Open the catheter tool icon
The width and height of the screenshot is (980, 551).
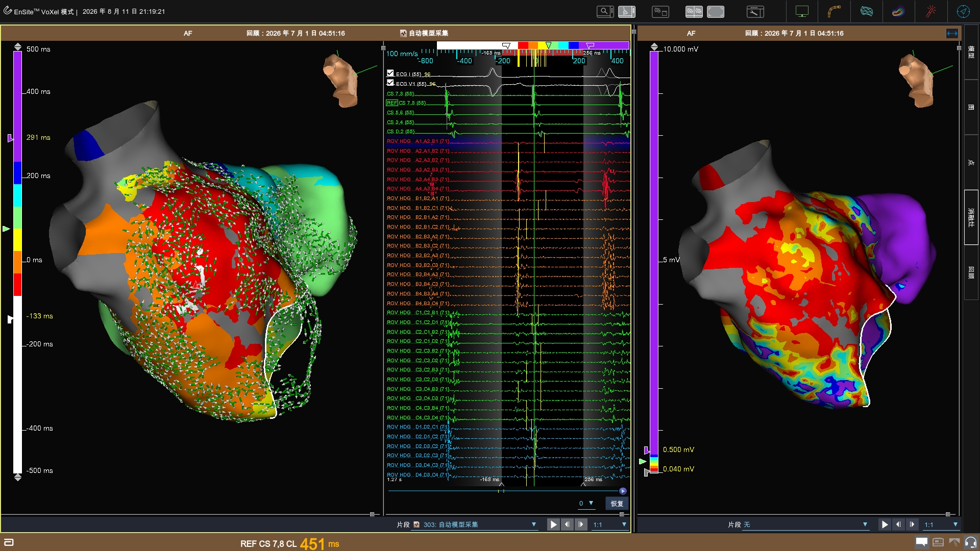pos(834,11)
